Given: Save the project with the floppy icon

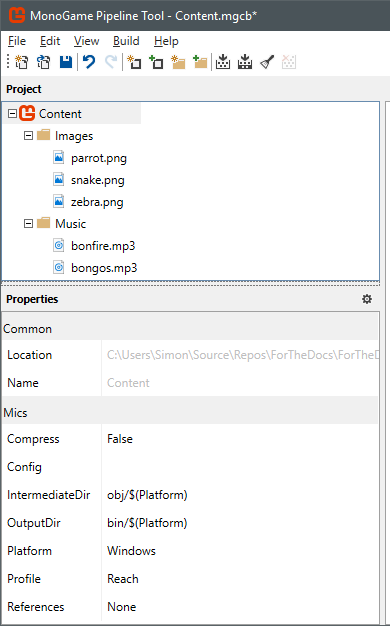Looking at the screenshot, I should pyautogui.click(x=66, y=62).
